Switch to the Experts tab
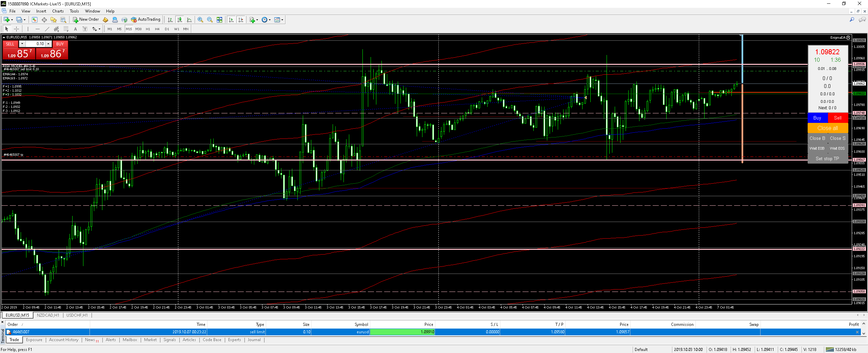The width and height of the screenshot is (868, 353). [234, 340]
